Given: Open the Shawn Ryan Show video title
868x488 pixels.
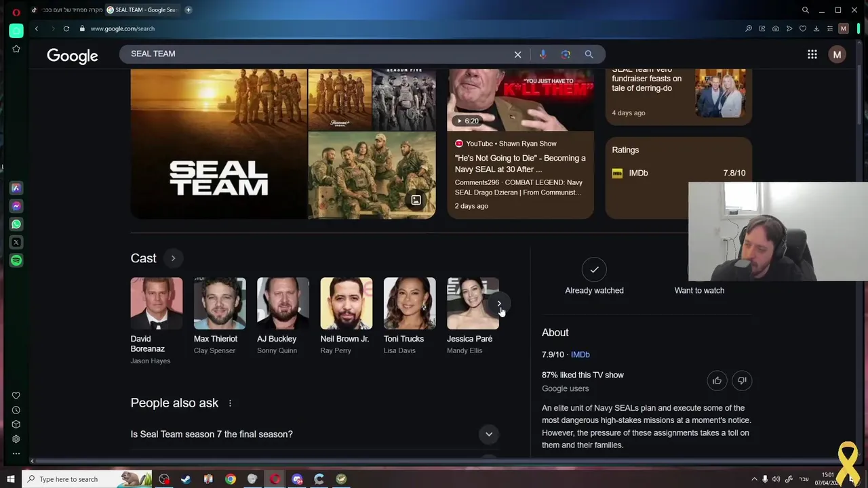Looking at the screenshot, I should click(520, 163).
